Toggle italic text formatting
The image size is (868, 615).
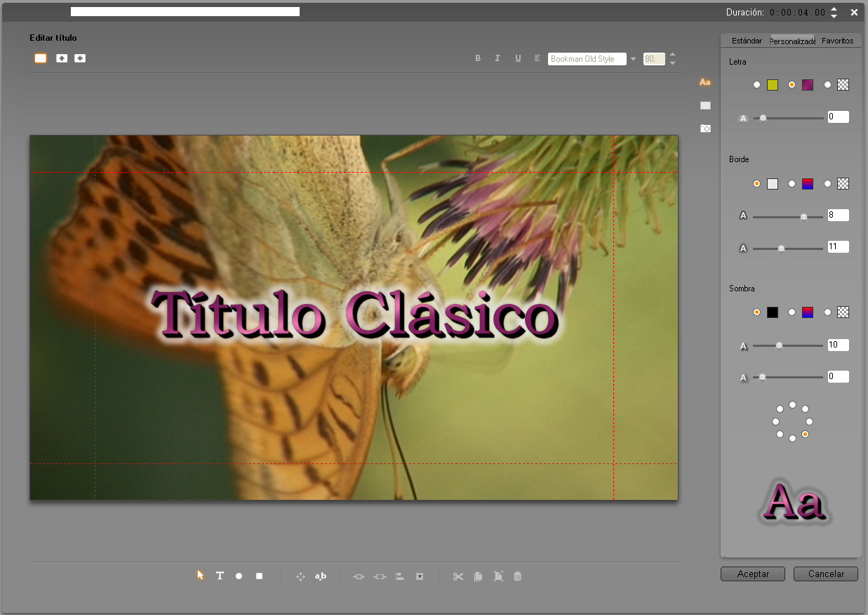(498, 58)
